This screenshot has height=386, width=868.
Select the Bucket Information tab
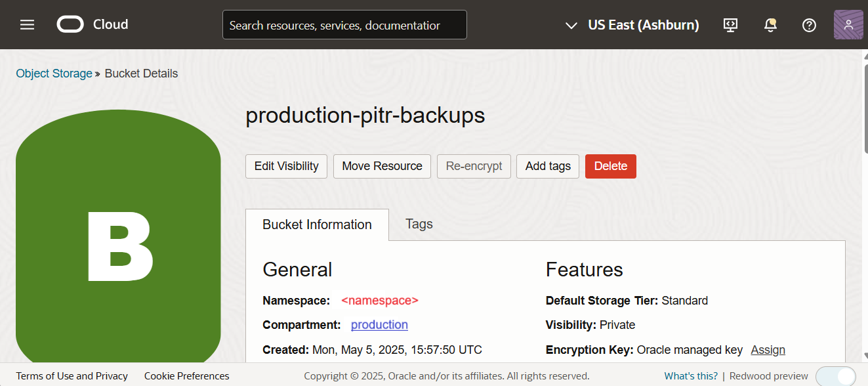coord(317,225)
